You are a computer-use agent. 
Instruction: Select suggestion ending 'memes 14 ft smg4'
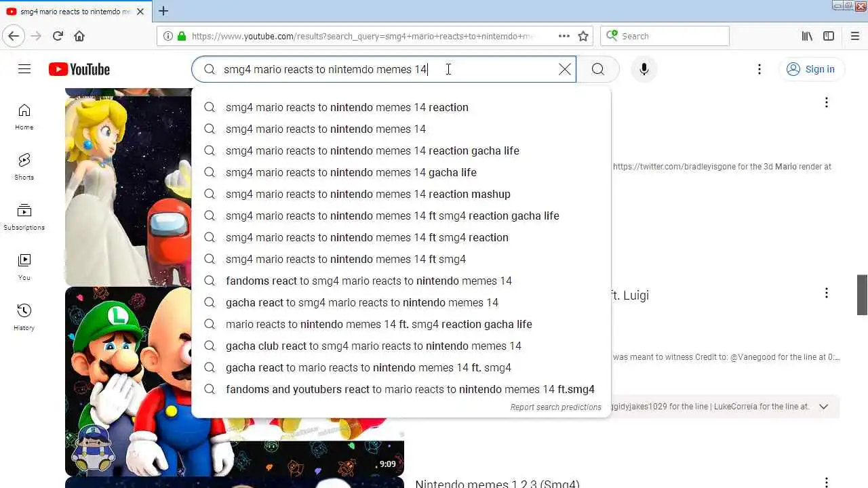click(x=401, y=259)
